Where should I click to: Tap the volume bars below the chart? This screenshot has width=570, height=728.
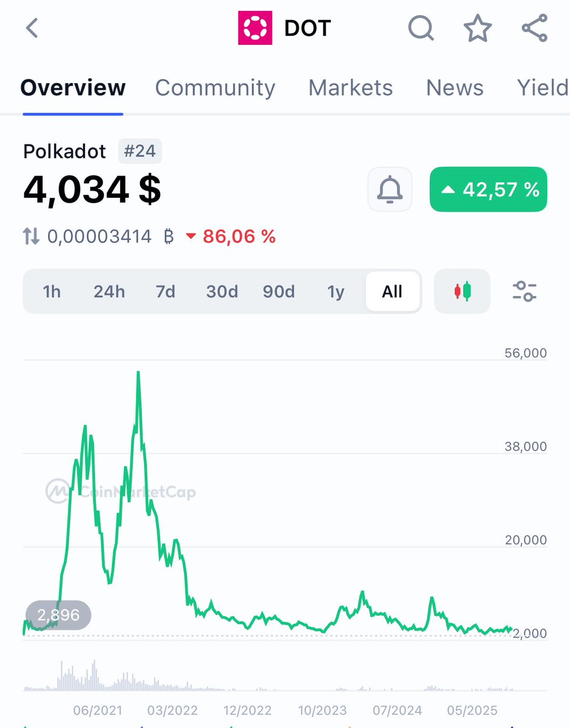(x=267, y=676)
